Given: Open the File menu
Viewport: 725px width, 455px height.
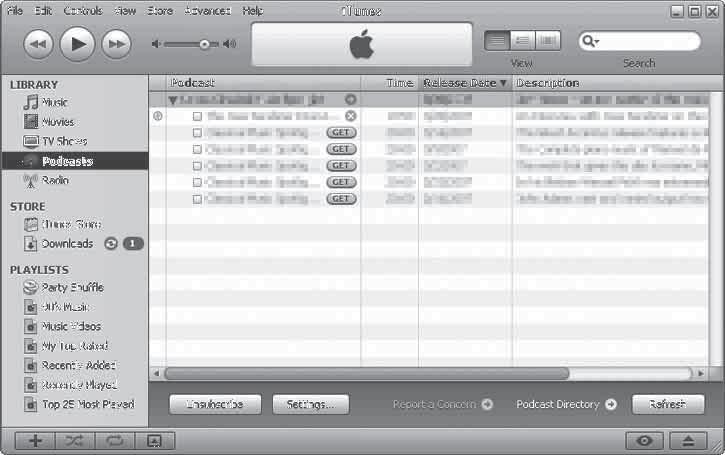Looking at the screenshot, I should [x=15, y=10].
